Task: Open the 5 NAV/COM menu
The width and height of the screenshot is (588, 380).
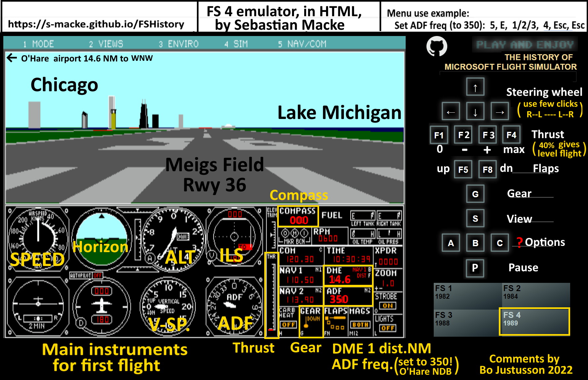Action: click(x=302, y=44)
